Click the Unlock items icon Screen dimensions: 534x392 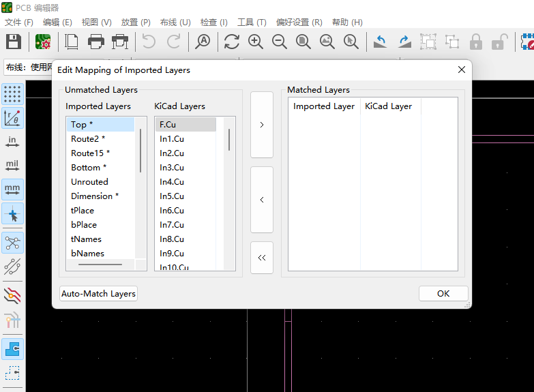click(500, 42)
